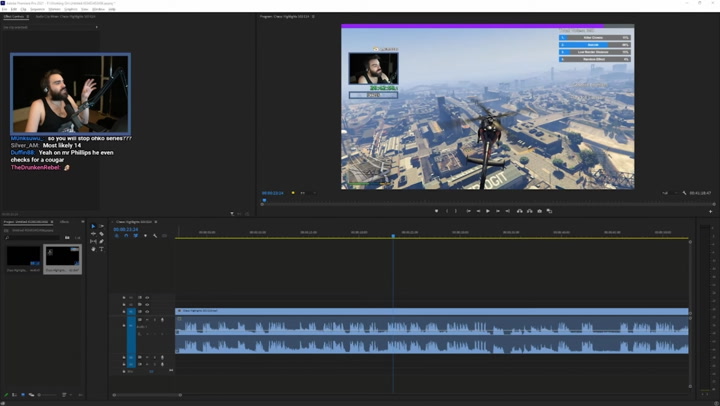Select the Razor tool
720x406 pixels.
[101, 234]
